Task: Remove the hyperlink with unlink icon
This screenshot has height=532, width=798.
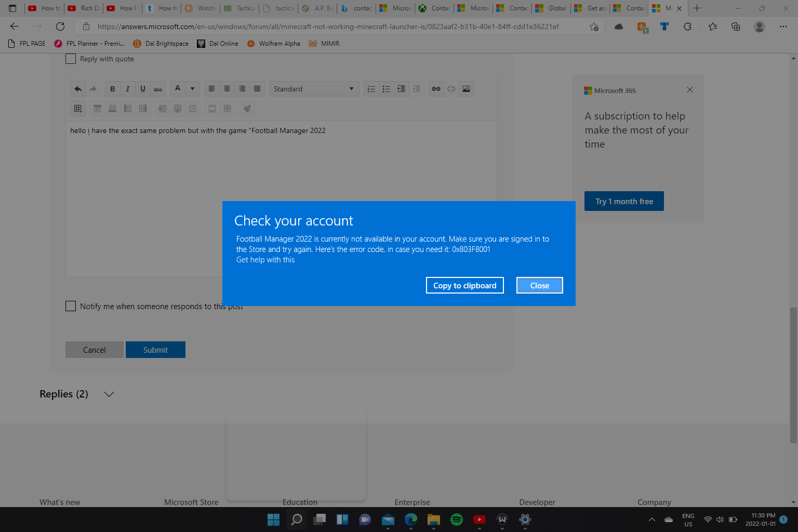Action: click(451, 89)
